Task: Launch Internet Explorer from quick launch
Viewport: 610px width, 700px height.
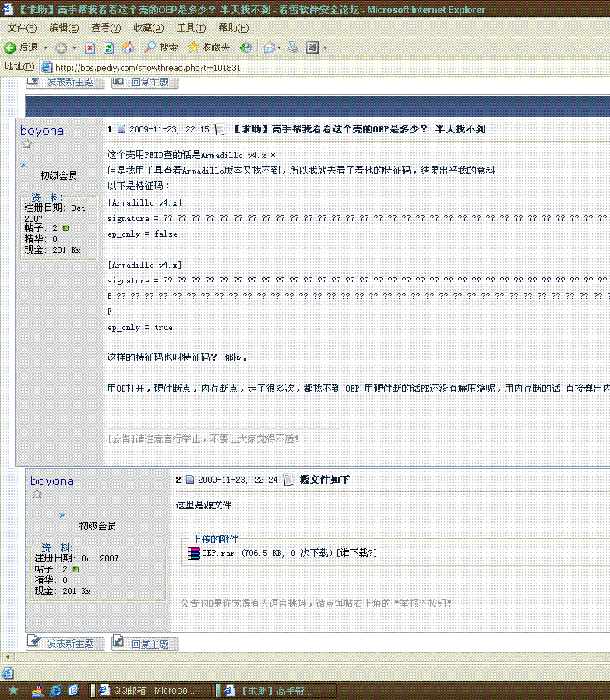Action: 56,690
